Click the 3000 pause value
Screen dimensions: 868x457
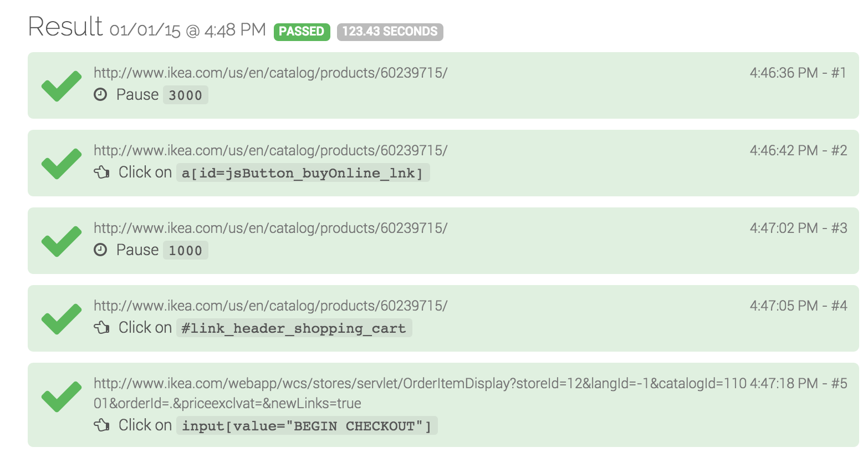(x=185, y=95)
